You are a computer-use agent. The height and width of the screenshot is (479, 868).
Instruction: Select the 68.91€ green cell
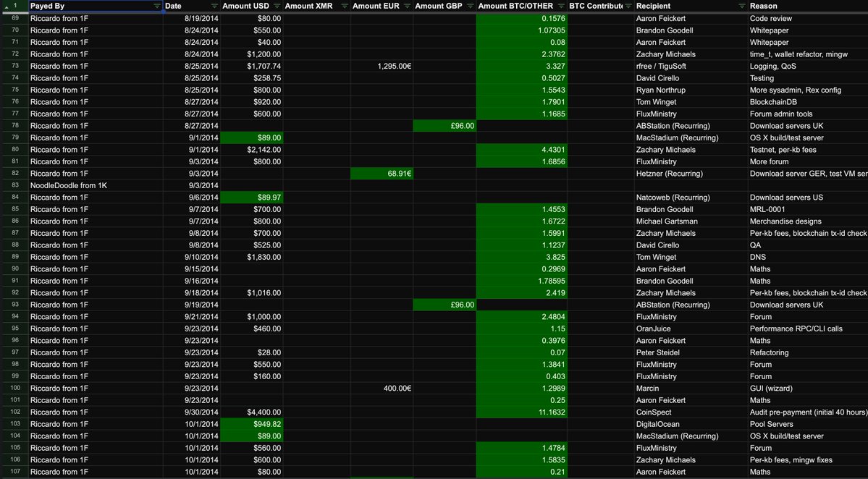point(382,174)
